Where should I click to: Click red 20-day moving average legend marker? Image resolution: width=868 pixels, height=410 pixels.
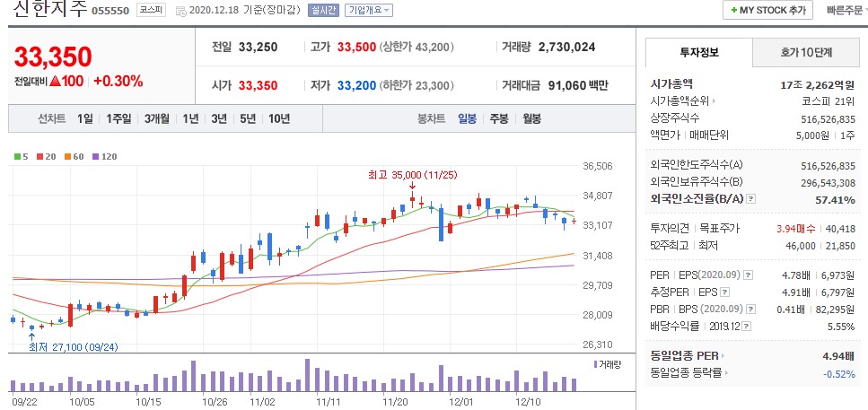pos(39,157)
